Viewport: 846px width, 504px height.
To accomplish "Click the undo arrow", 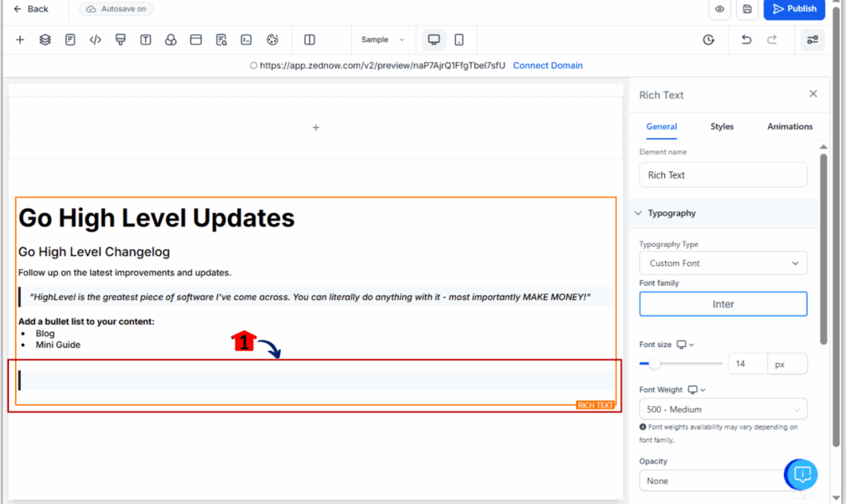I will click(747, 40).
